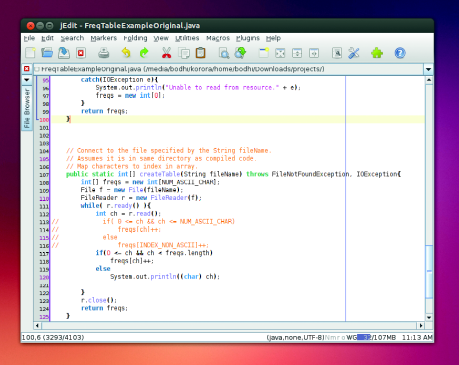Image resolution: width=459 pixels, height=365 pixels.
Task: Click line number 107 in gutter
Action: coord(44,175)
